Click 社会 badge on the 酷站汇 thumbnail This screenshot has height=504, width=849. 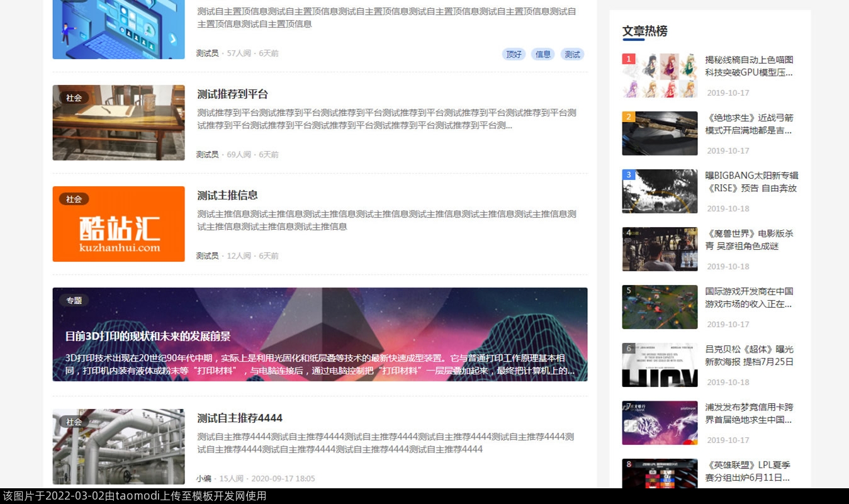[74, 199]
